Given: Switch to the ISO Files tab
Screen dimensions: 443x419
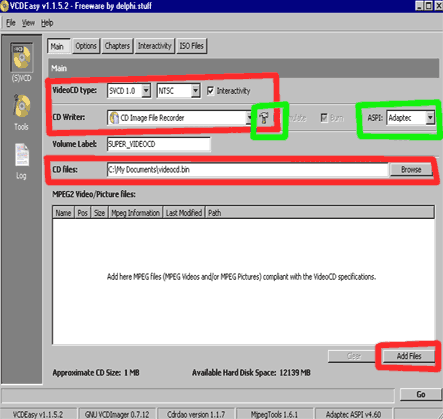Looking at the screenshot, I should click(192, 46).
